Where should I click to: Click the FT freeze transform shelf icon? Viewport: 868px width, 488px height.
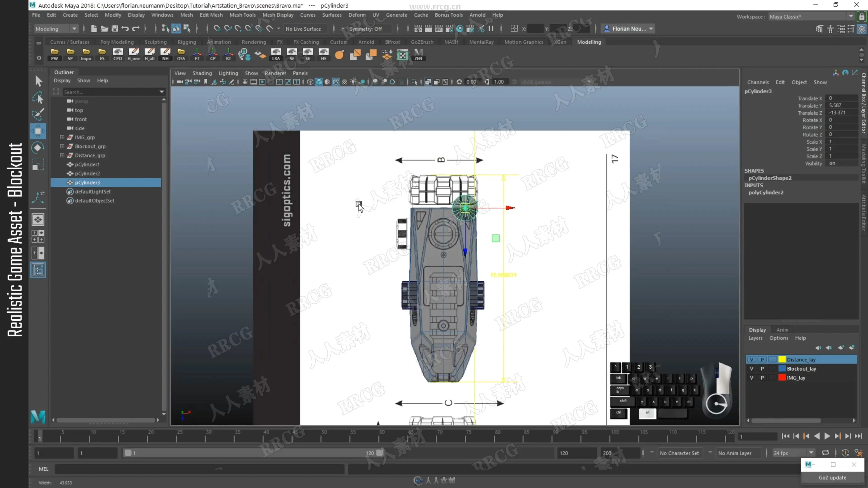coord(197,54)
